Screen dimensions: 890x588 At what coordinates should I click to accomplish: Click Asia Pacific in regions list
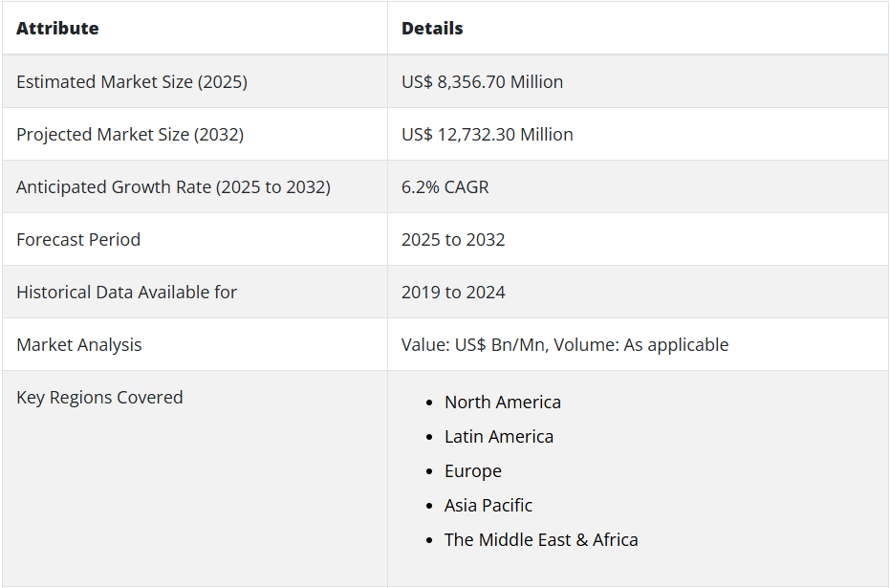click(488, 506)
